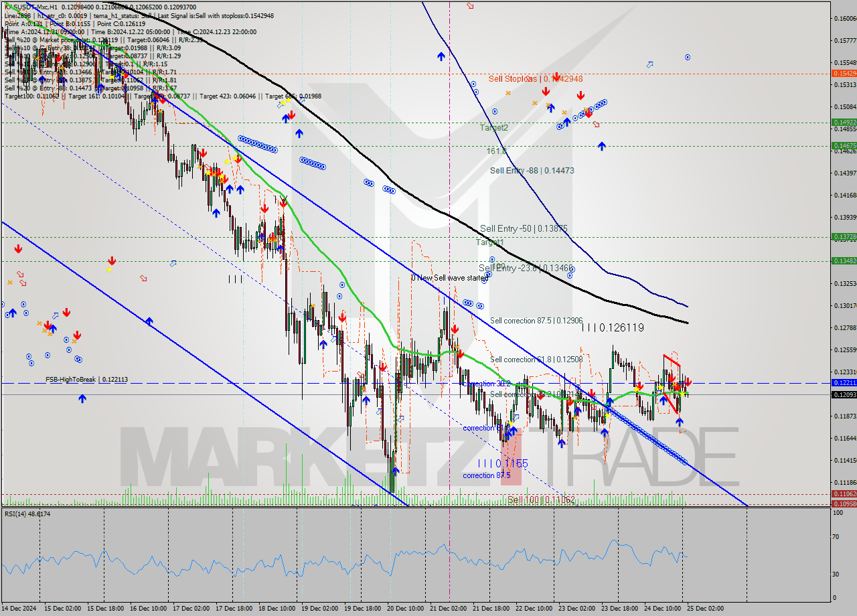Click the blue 0.12211 price tag
This screenshot has height=616, width=857.
pos(844,382)
